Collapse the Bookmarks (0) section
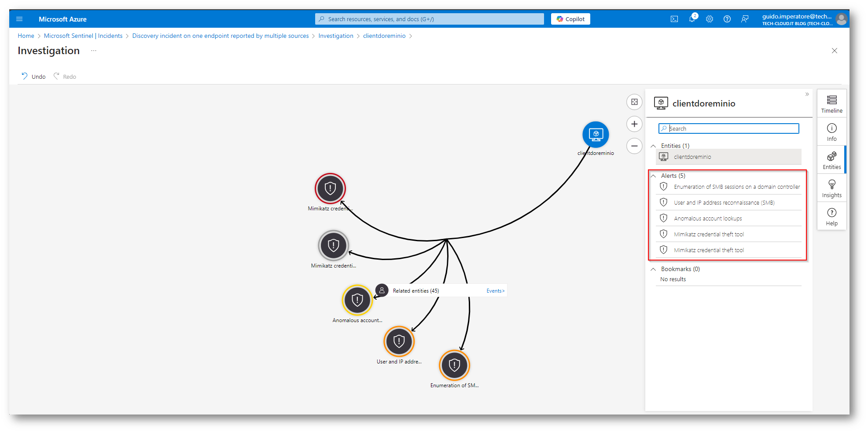Image resolution: width=868 pixels, height=433 pixels. [653, 269]
